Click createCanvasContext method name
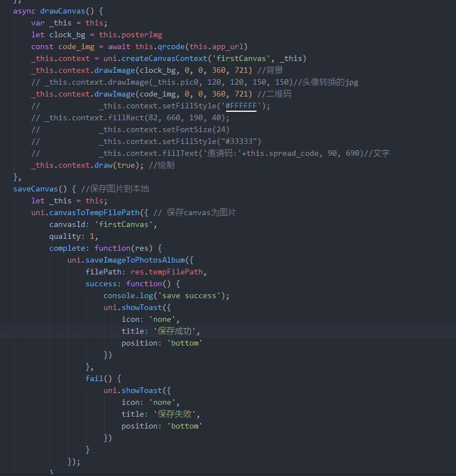This screenshot has height=476, width=456. tap(164, 59)
